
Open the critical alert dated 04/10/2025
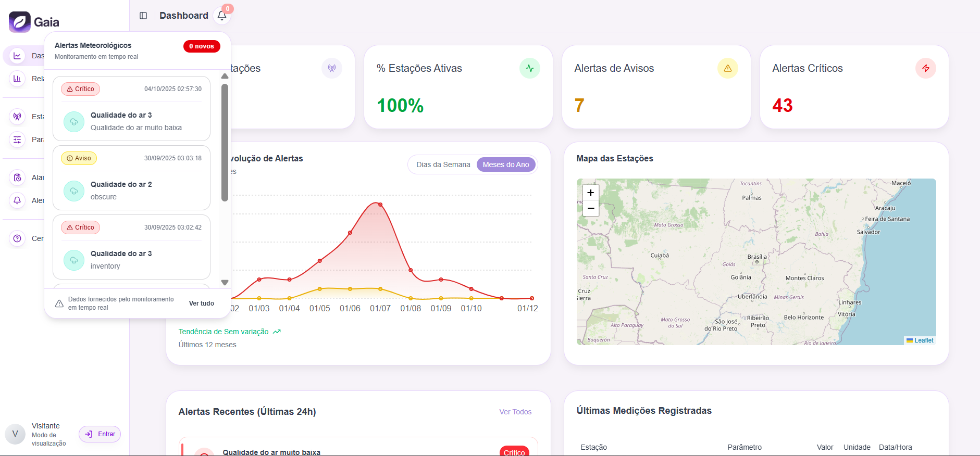[x=131, y=109]
